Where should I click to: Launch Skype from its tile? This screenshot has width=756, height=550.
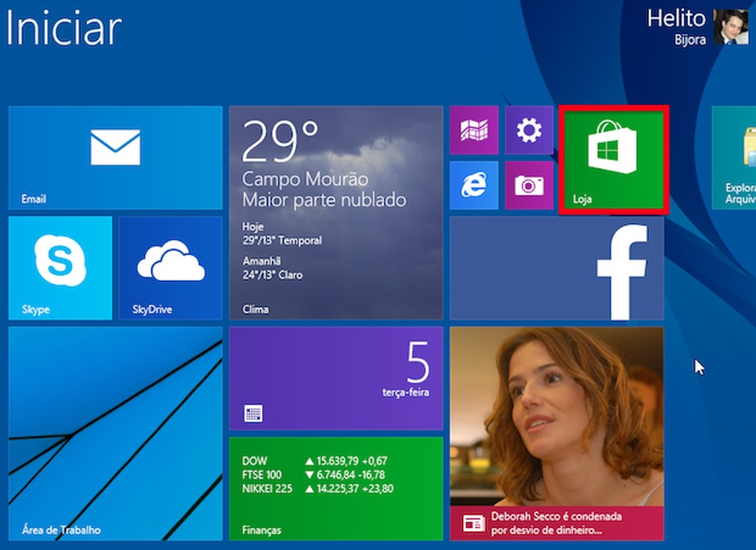coord(60,267)
